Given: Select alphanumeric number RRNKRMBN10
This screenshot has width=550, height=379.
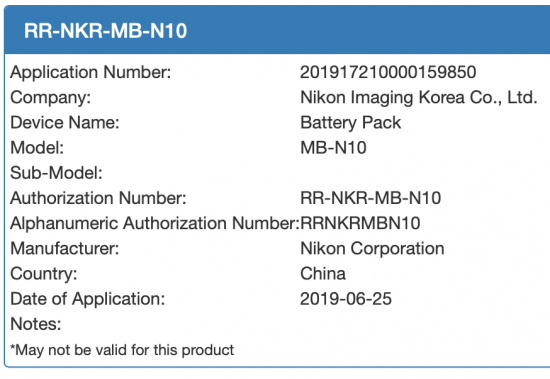Looking at the screenshot, I should point(360,224).
